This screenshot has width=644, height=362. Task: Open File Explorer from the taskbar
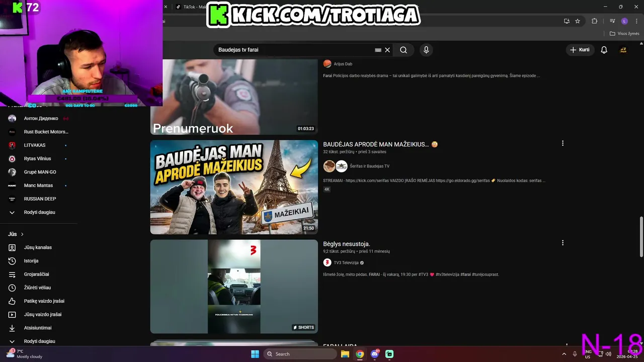point(345,354)
